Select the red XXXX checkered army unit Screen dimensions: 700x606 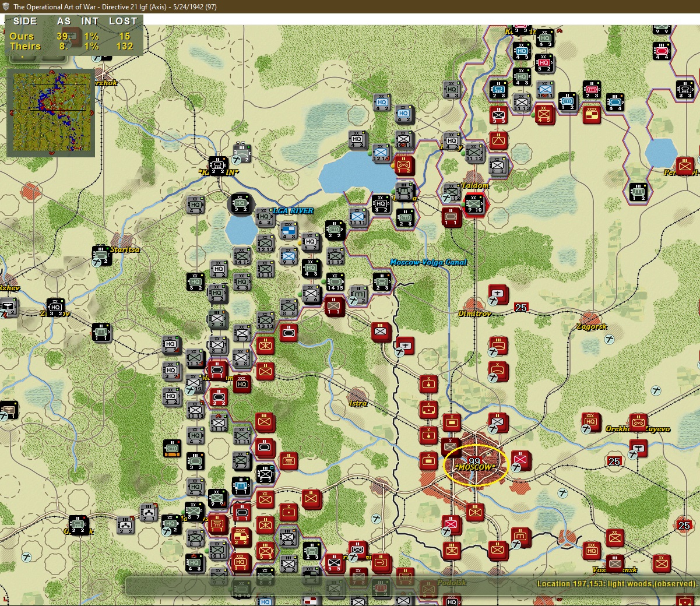click(x=592, y=114)
